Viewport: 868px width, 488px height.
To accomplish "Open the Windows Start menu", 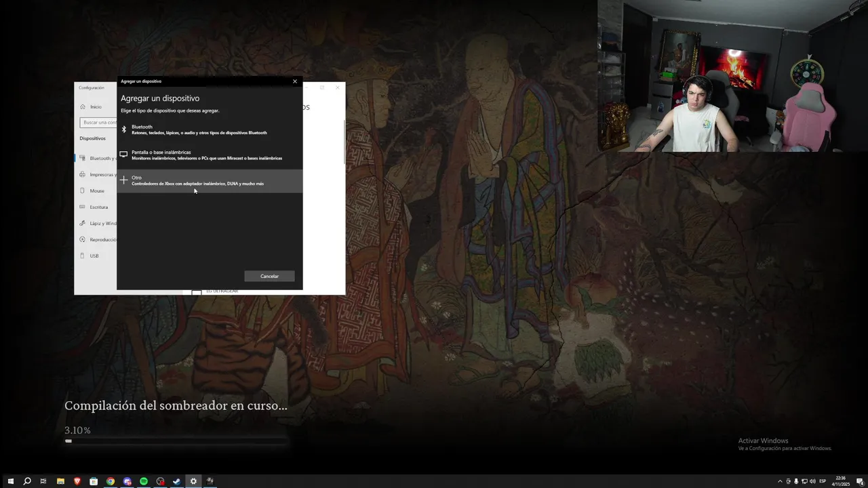I will point(10,481).
